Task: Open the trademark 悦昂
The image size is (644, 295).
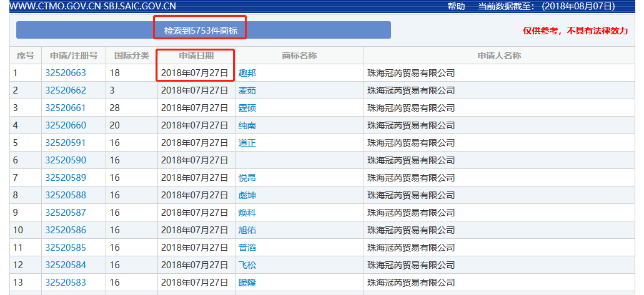Action: [247, 178]
